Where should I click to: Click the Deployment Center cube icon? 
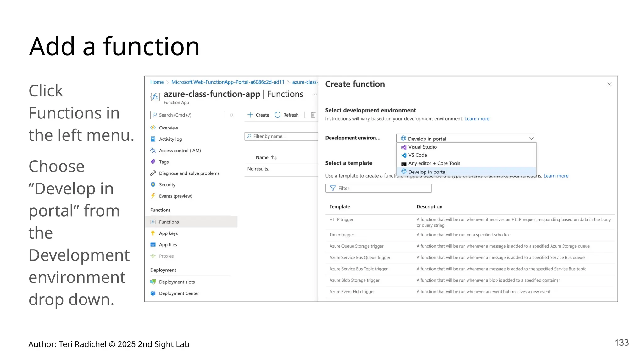[153, 293]
